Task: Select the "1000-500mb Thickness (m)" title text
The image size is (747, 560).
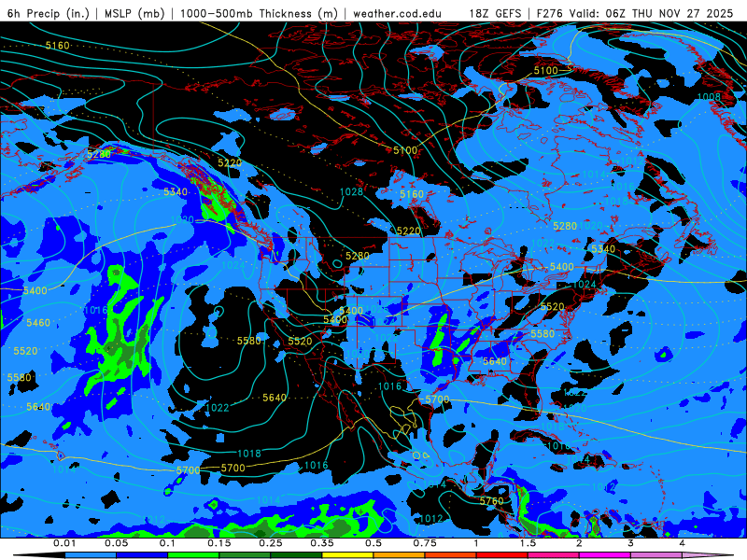Action: tap(259, 13)
